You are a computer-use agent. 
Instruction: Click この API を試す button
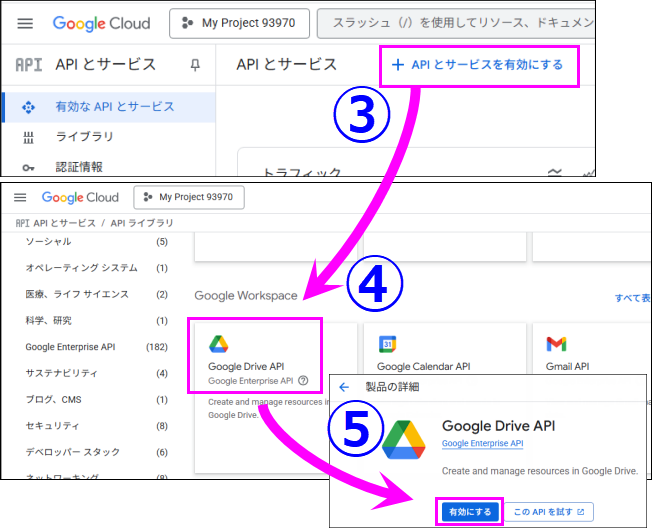click(x=549, y=512)
